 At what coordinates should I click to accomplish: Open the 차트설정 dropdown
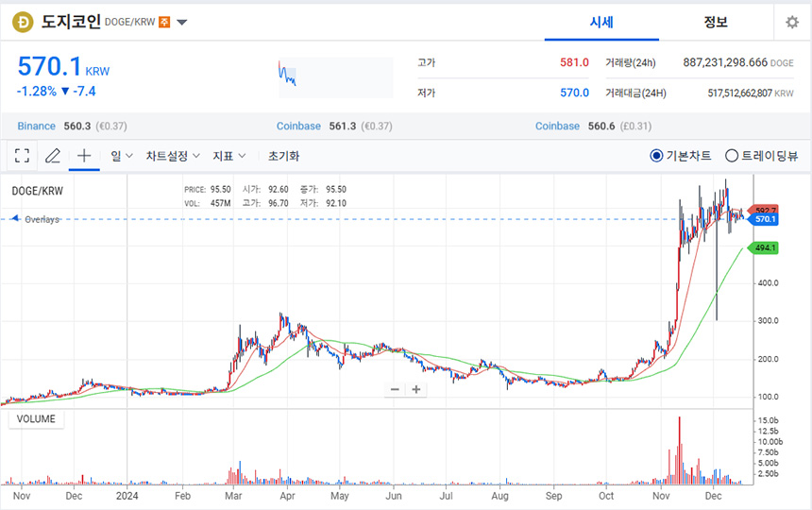[173, 156]
